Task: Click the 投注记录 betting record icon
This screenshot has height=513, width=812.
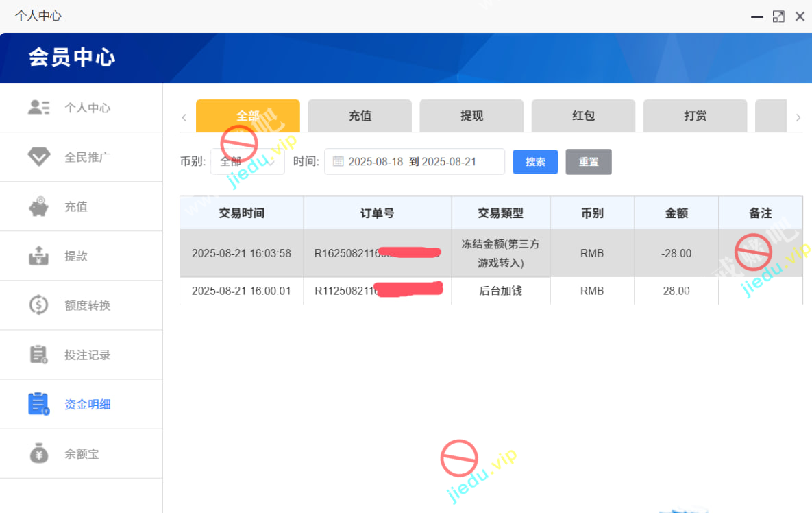Action: point(39,355)
